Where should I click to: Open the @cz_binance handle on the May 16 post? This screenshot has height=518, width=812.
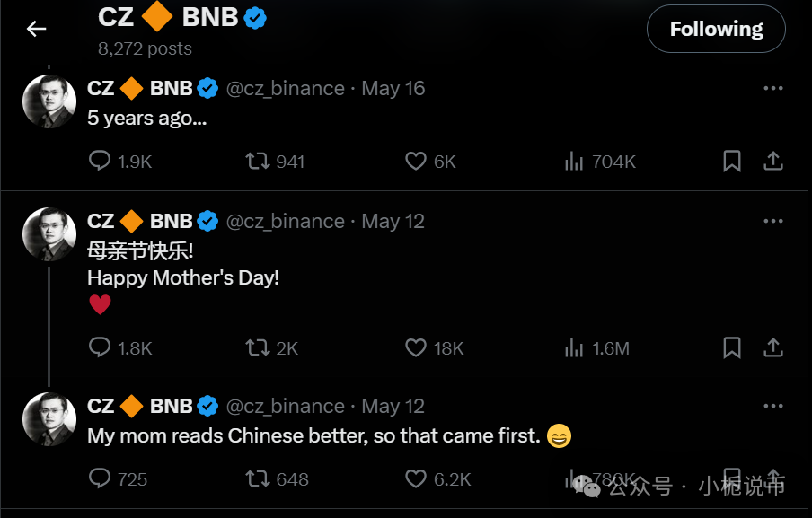pos(286,88)
